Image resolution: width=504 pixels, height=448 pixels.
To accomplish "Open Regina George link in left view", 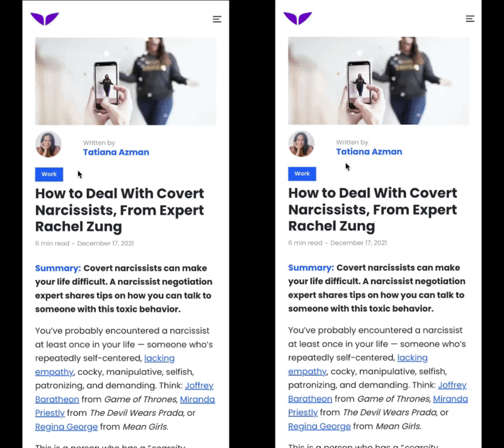I will coord(67,427).
